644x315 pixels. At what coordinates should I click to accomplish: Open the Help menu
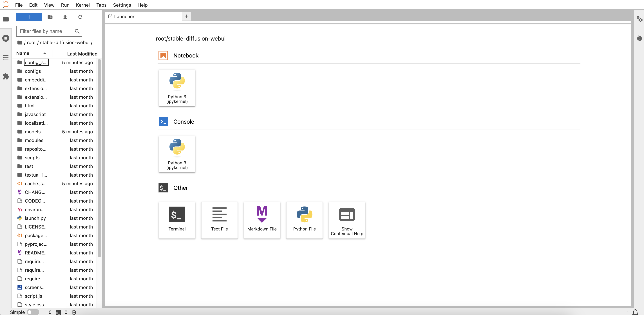coord(142,5)
